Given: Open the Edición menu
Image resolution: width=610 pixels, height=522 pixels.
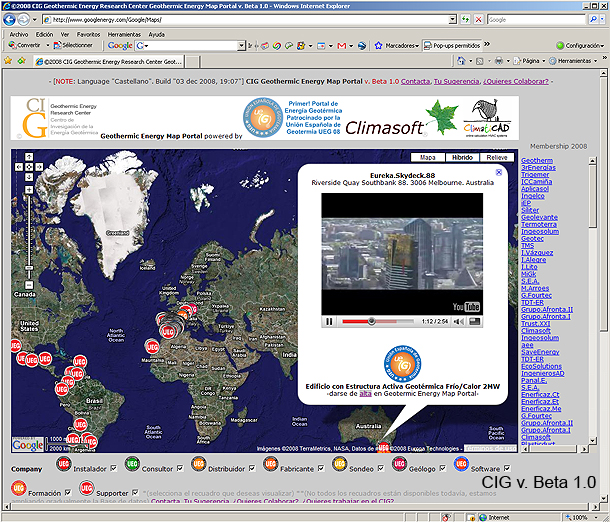Looking at the screenshot, I should 44,34.
